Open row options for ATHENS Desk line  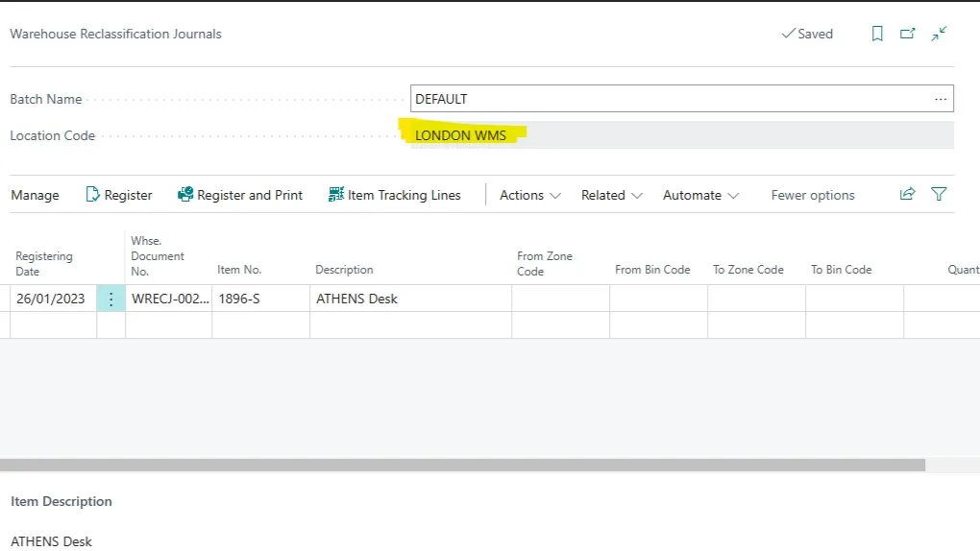[x=110, y=299]
